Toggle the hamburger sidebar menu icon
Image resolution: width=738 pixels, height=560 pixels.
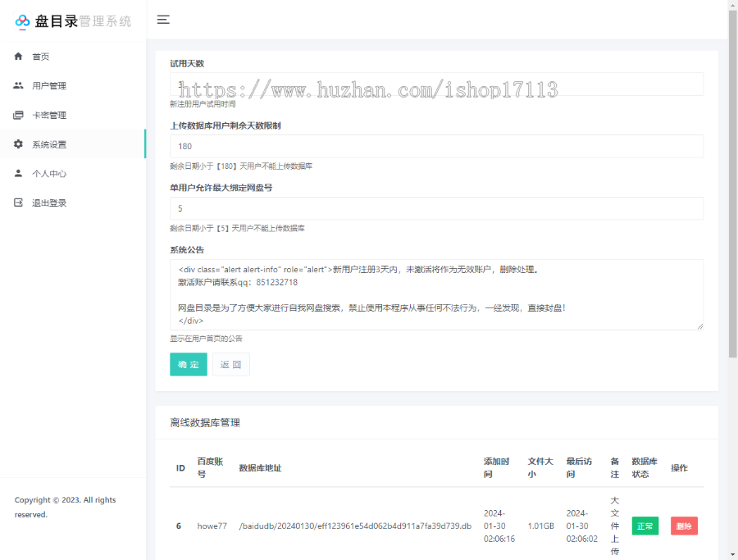tap(163, 20)
